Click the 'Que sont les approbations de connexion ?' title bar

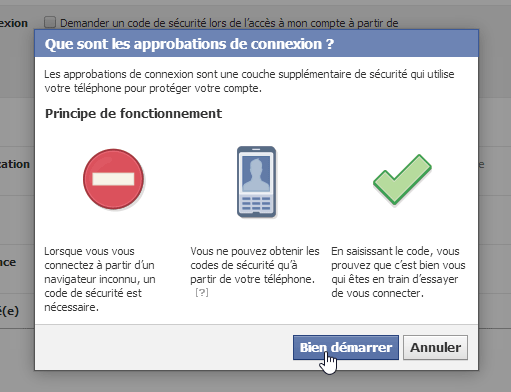pyautogui.click(x=256, y=43)
